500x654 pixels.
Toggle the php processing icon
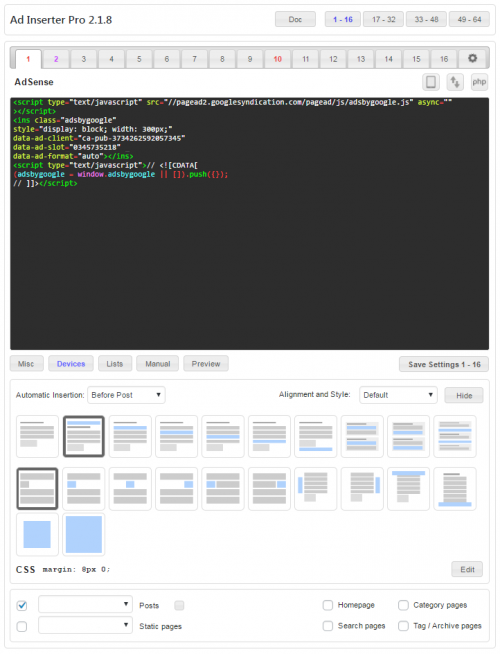pos(479,82)
